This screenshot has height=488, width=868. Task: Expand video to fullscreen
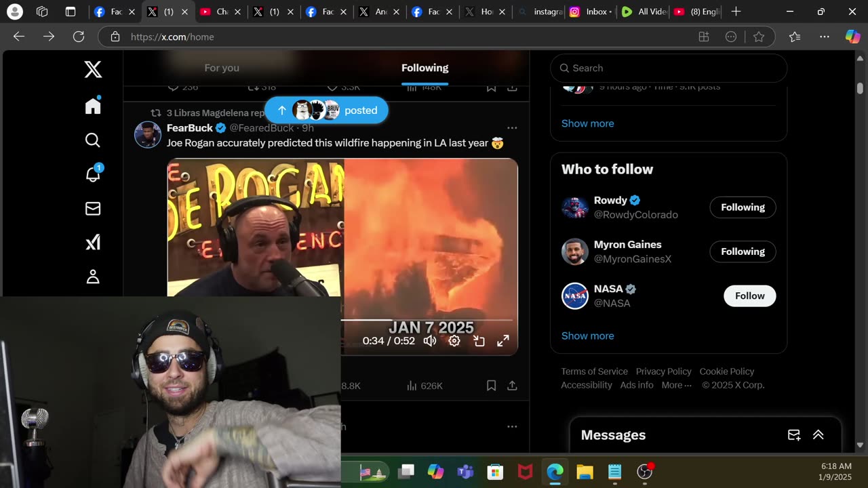coord(503,341)
